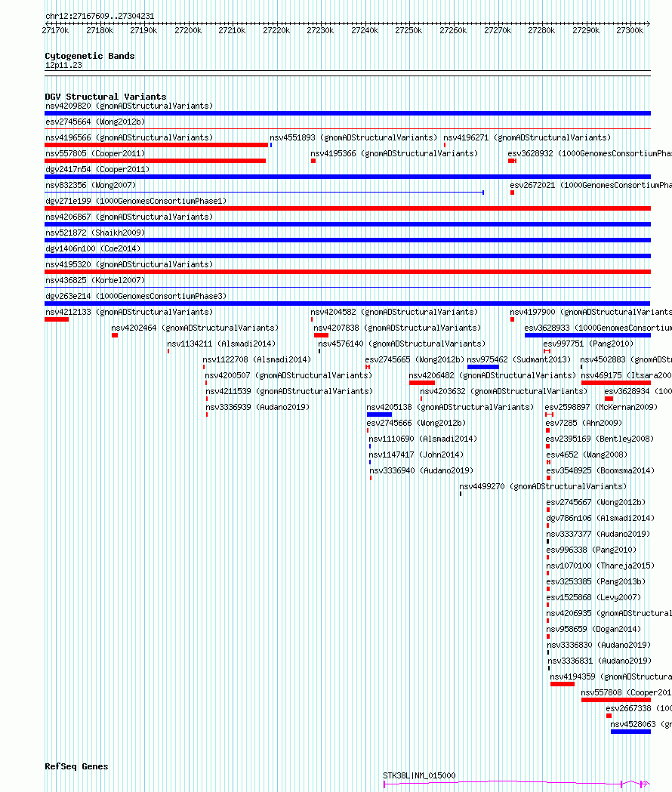
Task: Click the nsv4209820 gnomAD variant label
Action: click(129, 106)
